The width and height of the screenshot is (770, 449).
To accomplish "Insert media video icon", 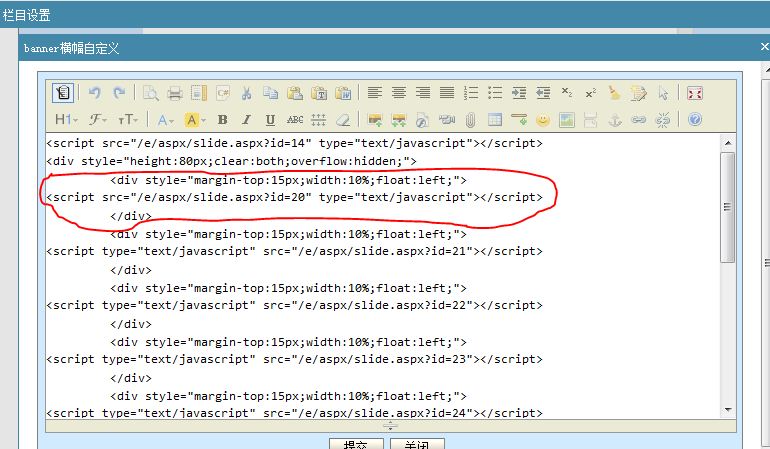I will click(447, 119).
